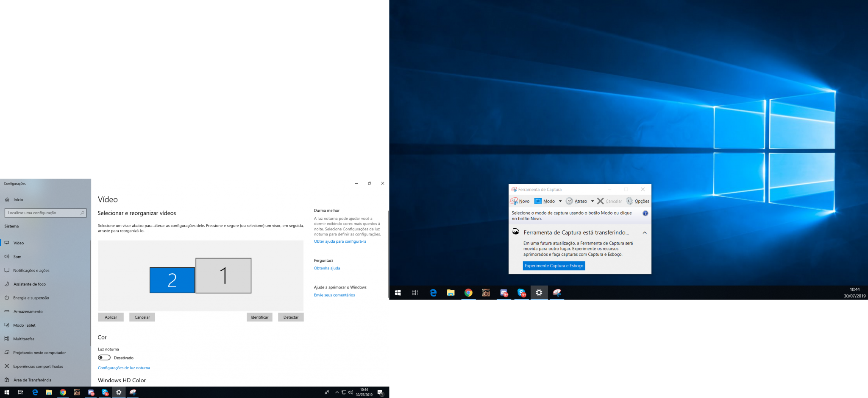The image size is (868, 398).
Task: Click the Obter ajuda para configurá-la link
Action: point(340,241)
